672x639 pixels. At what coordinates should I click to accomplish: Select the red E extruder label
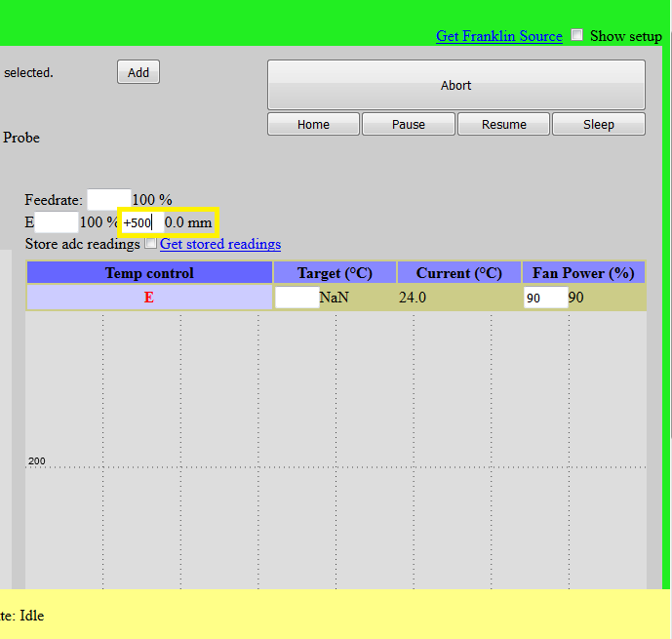pyautogui.click(x=149, y=298)
